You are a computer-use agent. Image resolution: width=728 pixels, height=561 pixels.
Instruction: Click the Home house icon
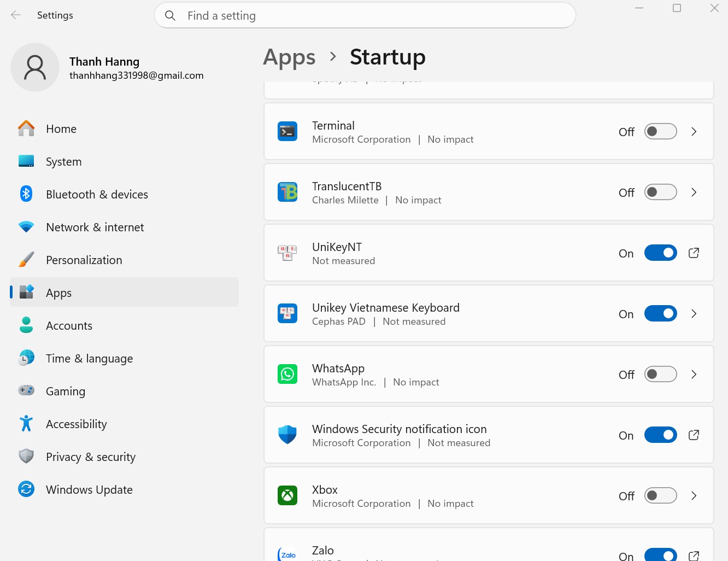click(x=26, y=128)
